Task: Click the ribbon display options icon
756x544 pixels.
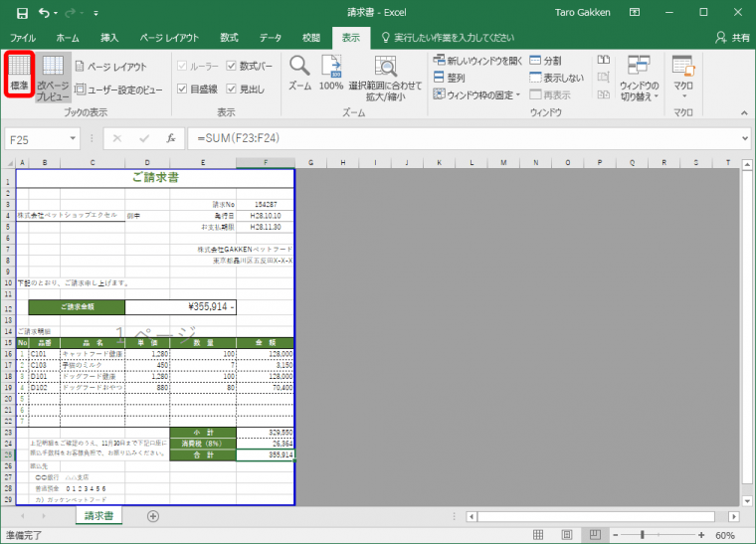Action: pyautogui.click(x=635, y=13)
